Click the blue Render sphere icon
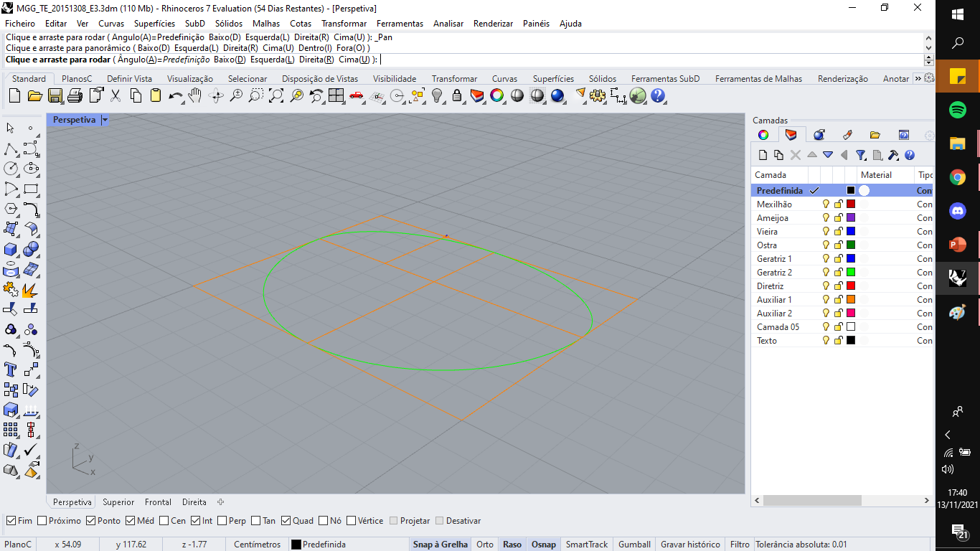 point(557,95)
